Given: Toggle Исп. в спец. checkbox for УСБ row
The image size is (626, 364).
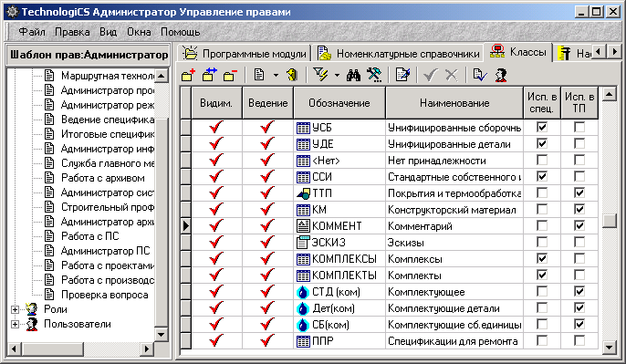Looking at the screenshot, I should (542, 128).
